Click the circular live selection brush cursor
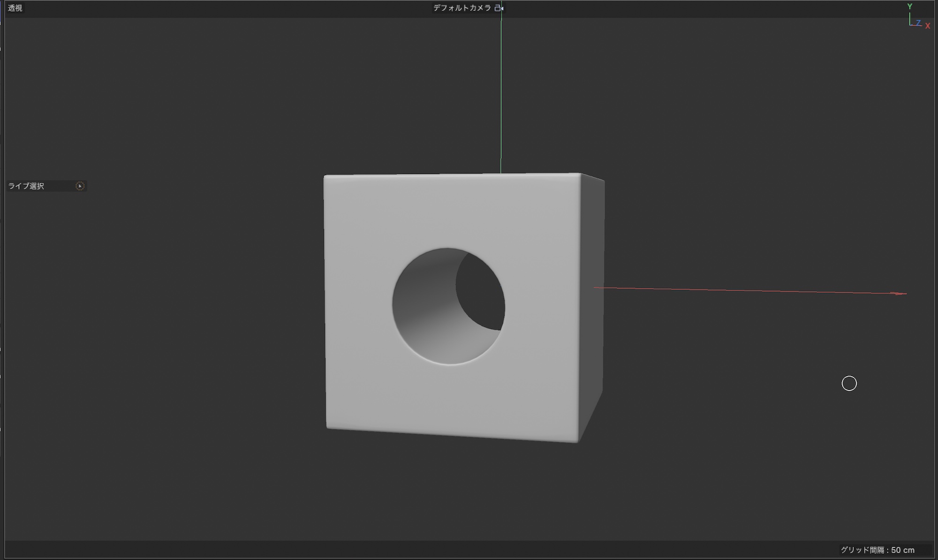Image resolution: width=938 pixels, height=560 pixels. pyautogui.click(x=849, y=384)
